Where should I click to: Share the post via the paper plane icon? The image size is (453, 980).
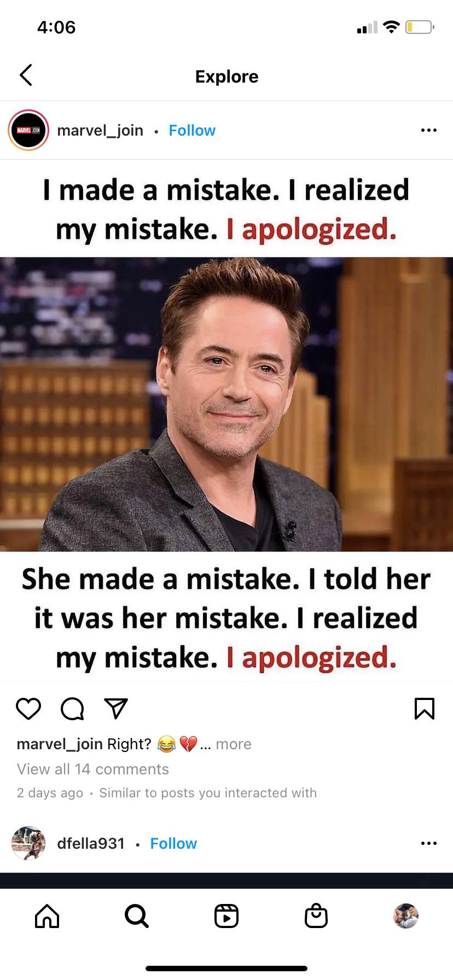click(x=116, y=708)
